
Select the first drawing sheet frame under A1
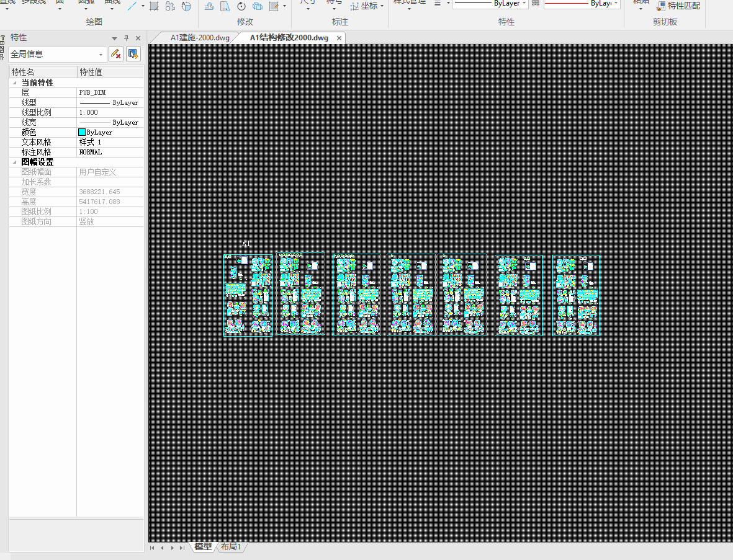248,295
